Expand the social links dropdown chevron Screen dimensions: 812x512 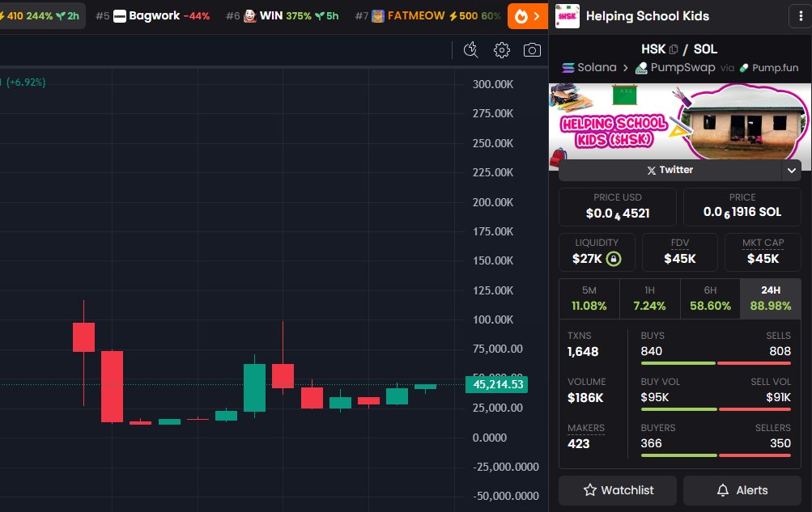[791, 170]
